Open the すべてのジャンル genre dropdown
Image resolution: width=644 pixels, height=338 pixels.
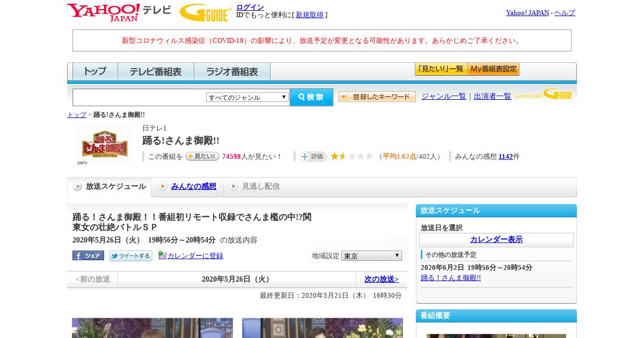coord(247,97)
